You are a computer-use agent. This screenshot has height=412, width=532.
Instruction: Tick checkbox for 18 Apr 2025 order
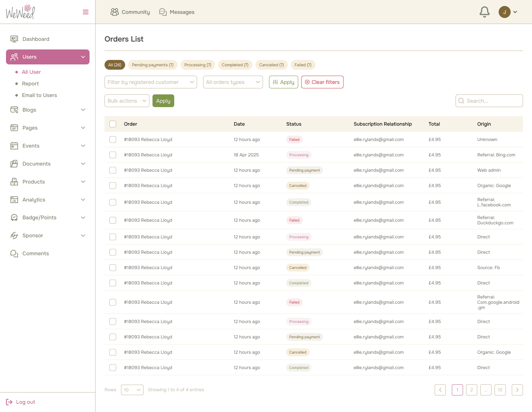pyautogui.click(x=113, y=155)
